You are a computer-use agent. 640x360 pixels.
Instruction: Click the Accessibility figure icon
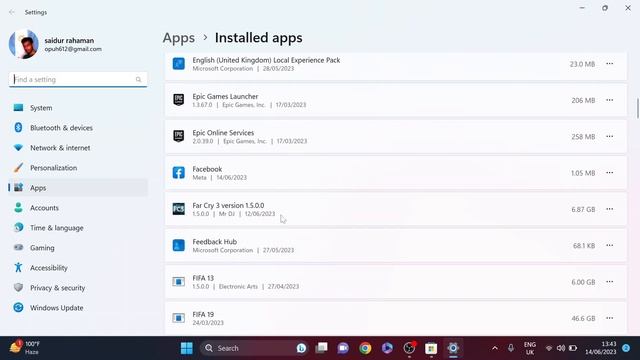(18, 267)
